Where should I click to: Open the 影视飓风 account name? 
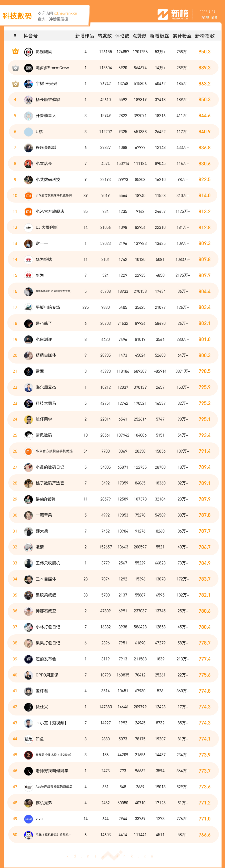tap(44, 52)
